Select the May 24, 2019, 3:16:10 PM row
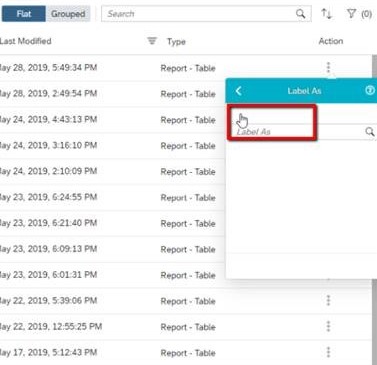This screenshot has height=365, width=377. click(113, 146)
